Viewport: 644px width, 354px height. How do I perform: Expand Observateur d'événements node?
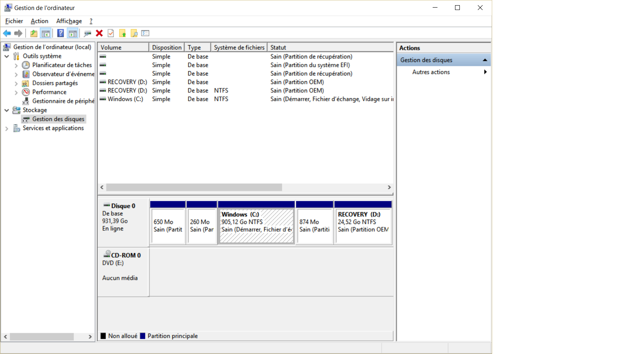16,74
